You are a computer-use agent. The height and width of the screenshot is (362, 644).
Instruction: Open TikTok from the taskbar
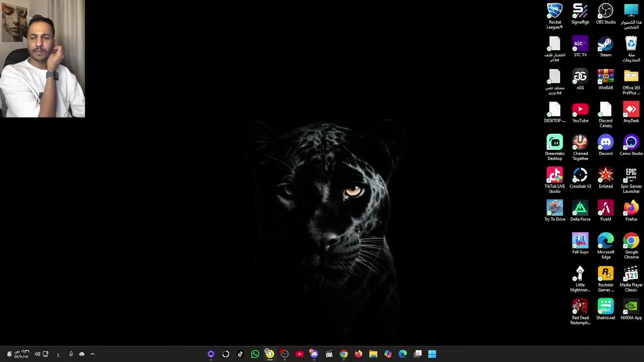coord(240,354)
